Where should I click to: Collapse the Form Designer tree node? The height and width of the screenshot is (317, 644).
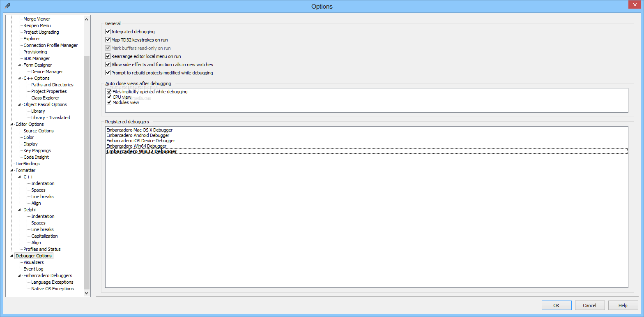pyautogui.click(x=20, y=65)
